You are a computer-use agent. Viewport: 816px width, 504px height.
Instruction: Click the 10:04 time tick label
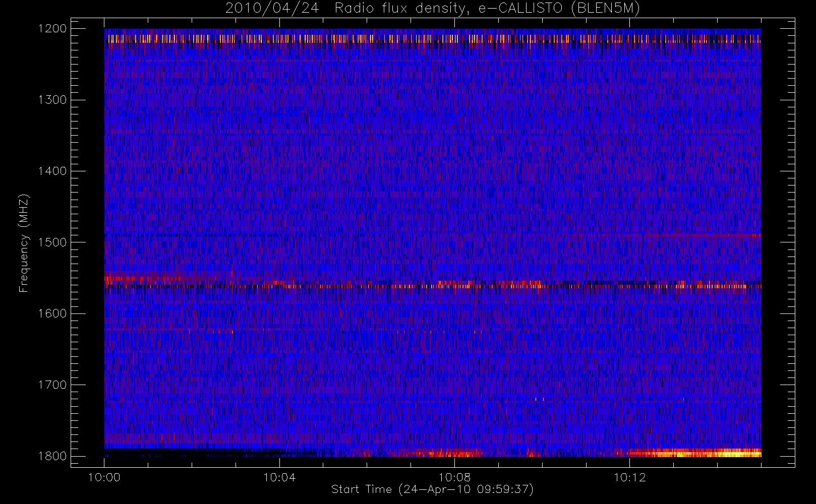click(279, 477)
